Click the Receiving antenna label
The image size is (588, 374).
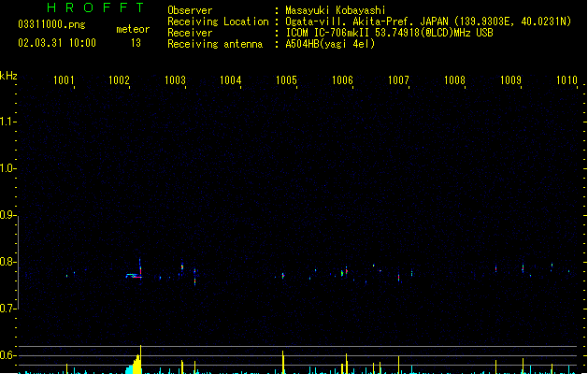pos(215,44)
